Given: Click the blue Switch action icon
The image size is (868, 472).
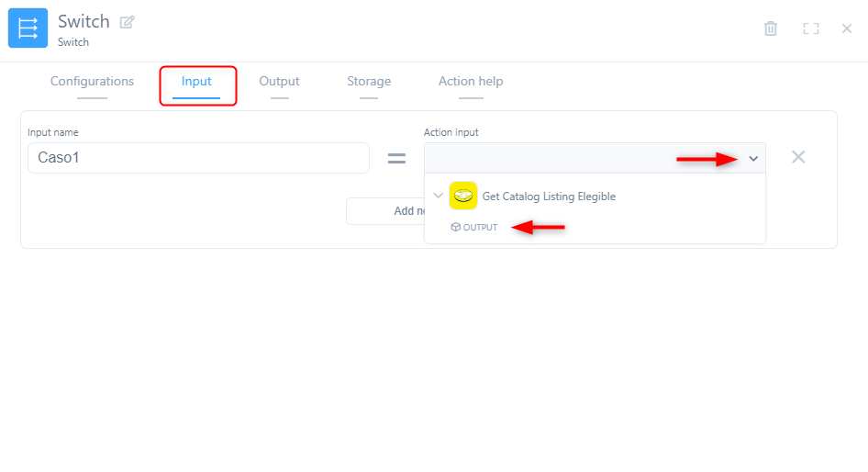Looking at the screenshot, I should tap(28, 28).
